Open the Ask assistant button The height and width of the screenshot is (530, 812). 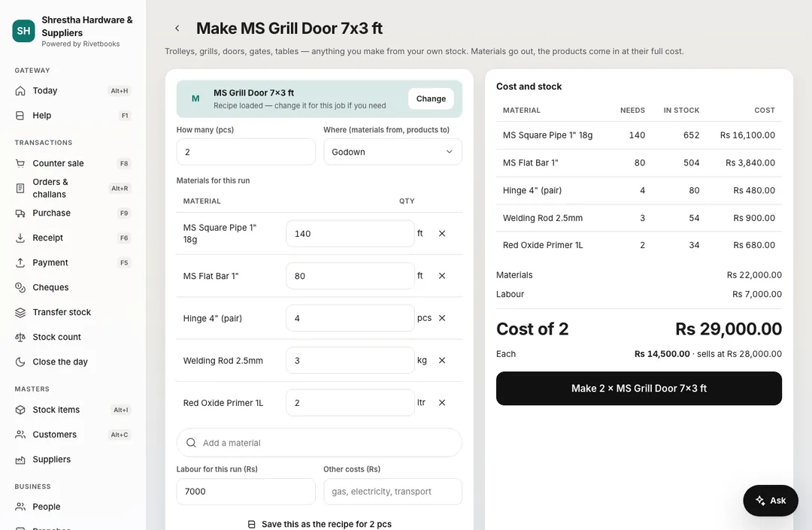coord(770,501)
